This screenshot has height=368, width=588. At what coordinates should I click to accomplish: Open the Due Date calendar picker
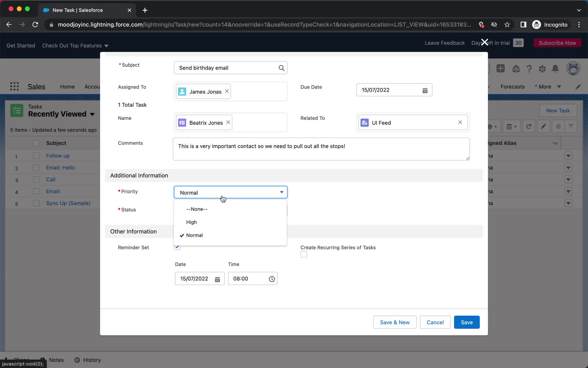(425, 90)
